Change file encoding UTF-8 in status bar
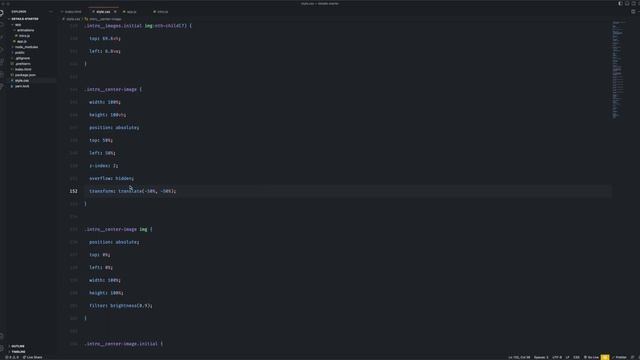 coord(557,358)
